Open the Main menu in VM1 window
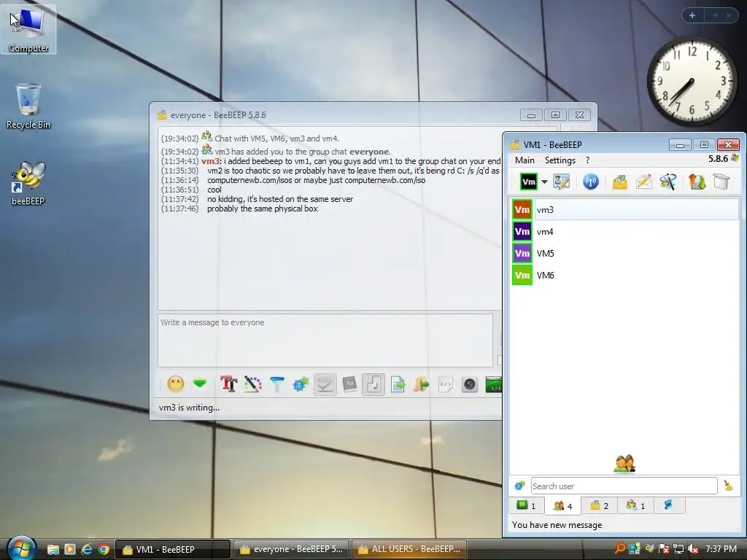Screen dimensions: 747x560 pyautogui.click(x=525, y=160)
